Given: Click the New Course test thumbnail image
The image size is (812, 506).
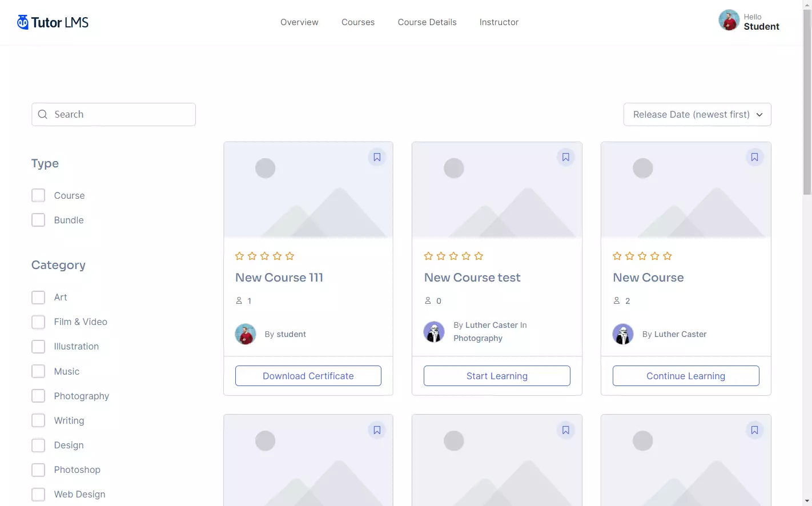Looking at the screenshot, I should (497, 190).
